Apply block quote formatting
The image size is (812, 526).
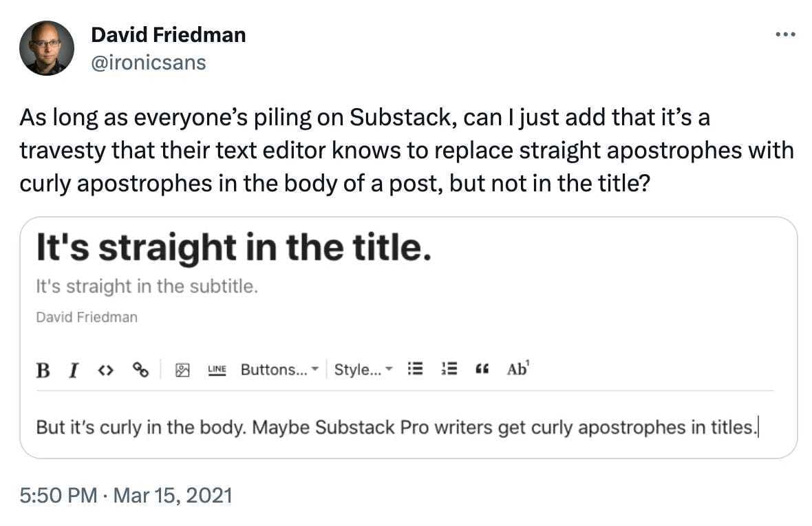(482, 370)
